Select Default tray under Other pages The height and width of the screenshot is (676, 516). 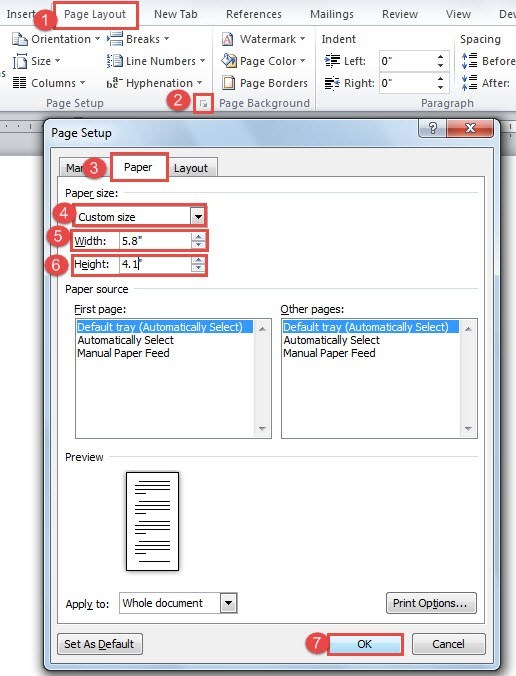[371, 327]
